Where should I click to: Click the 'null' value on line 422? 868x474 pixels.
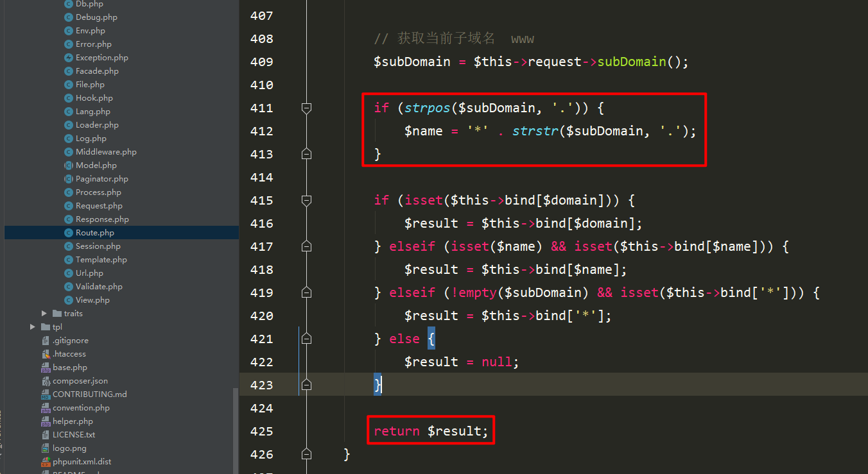pos(497,362)
